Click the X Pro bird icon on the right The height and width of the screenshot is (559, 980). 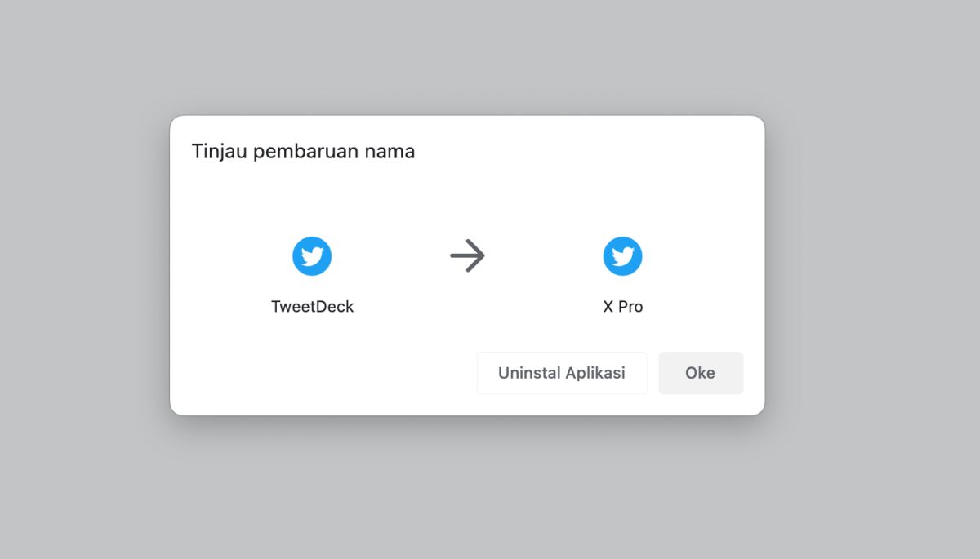tap(622, 256)
